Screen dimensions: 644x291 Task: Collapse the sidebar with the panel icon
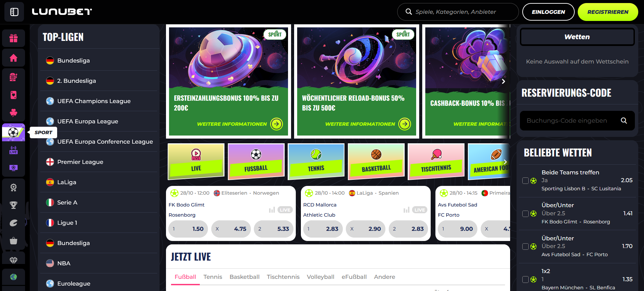[14, 12]
